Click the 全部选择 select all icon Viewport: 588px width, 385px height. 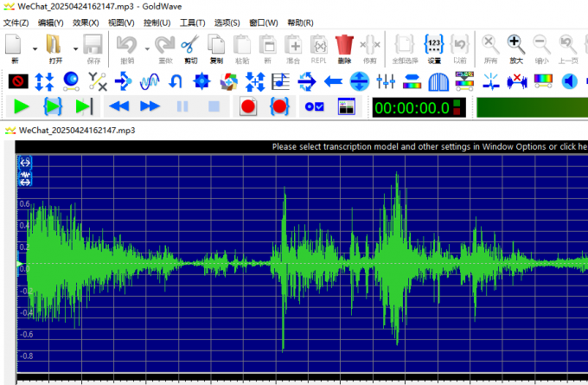tap(405, 45)
